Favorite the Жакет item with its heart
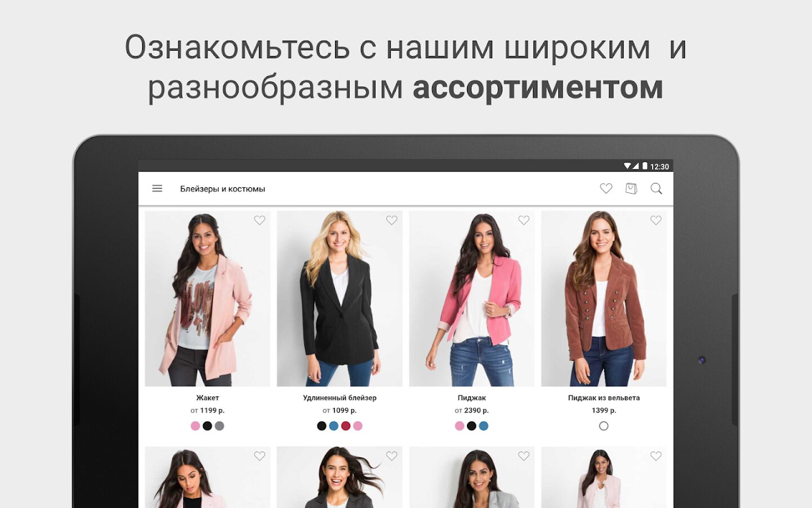 click(259, 220)
